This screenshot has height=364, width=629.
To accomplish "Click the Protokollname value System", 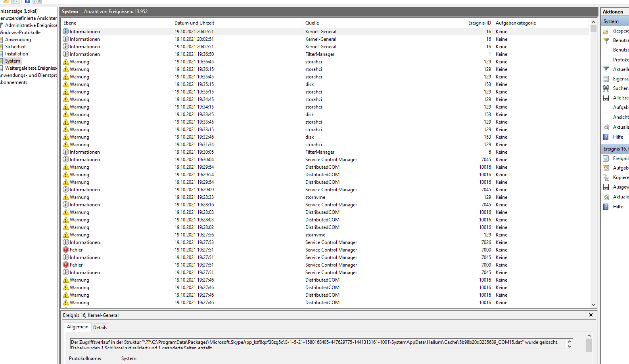I will click(128, 358).
